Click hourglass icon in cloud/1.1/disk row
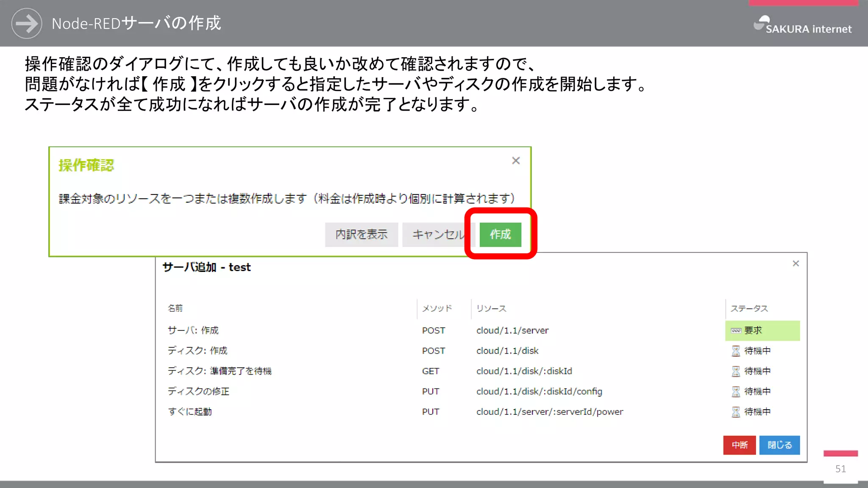 coord(736,351)
